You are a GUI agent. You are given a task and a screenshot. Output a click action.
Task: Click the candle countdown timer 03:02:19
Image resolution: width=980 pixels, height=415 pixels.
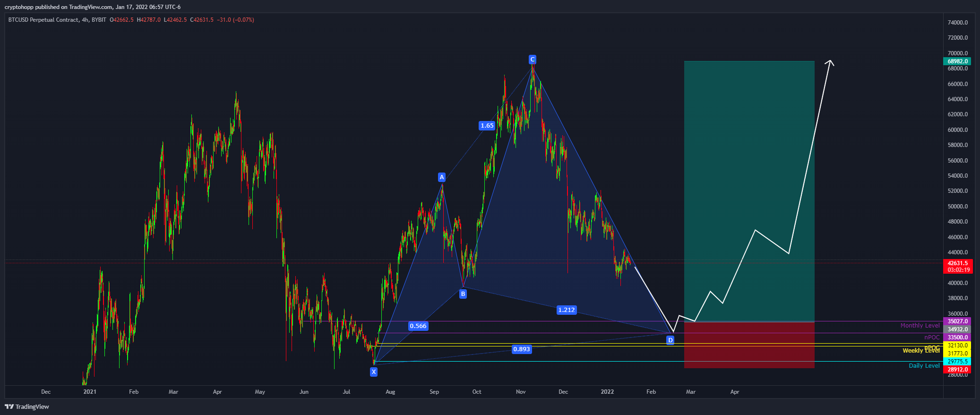pos(959,270)
